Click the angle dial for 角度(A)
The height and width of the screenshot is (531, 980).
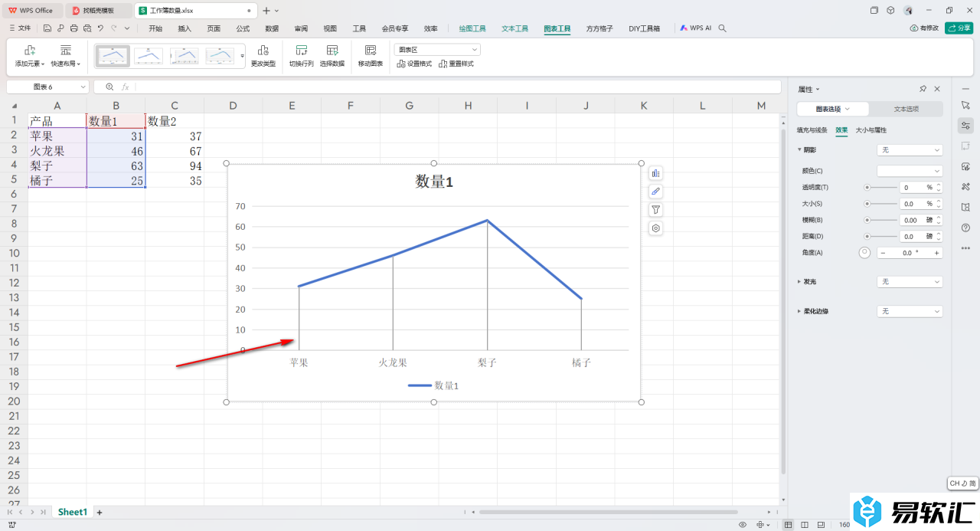[x=865, y=252]
